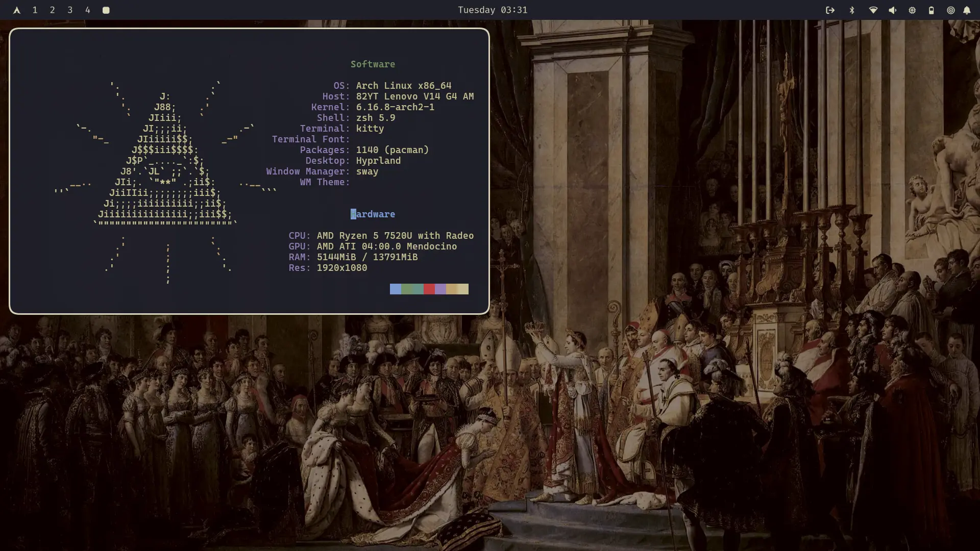Click the screen recorder target icon

coord(950,10)
